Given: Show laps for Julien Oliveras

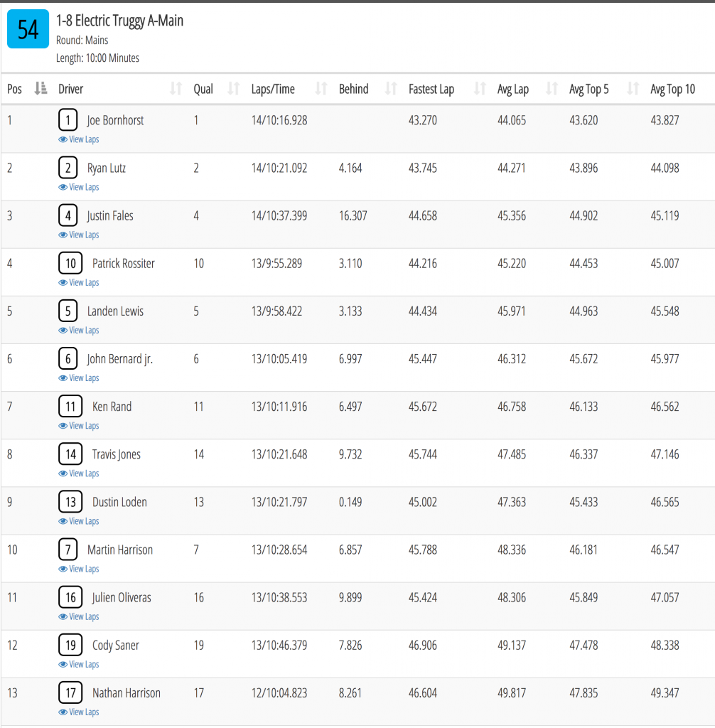Looking at the screenshot, I should (78, 617).
